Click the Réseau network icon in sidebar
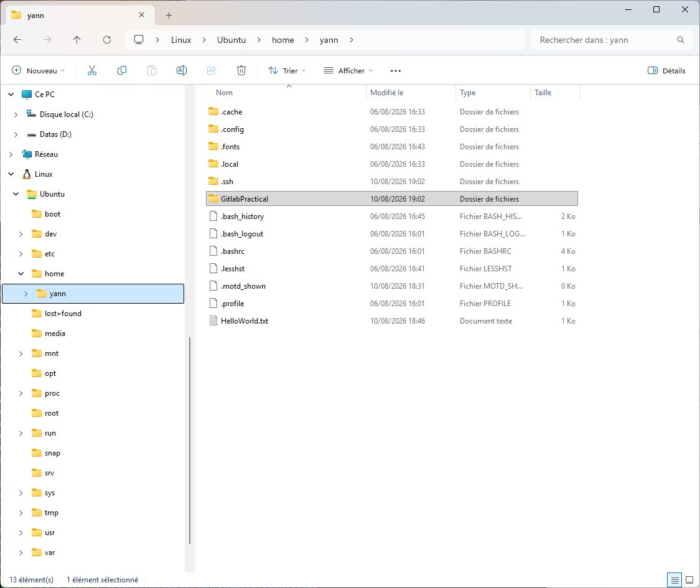This screenshot has height=588, width=700. 27,154
